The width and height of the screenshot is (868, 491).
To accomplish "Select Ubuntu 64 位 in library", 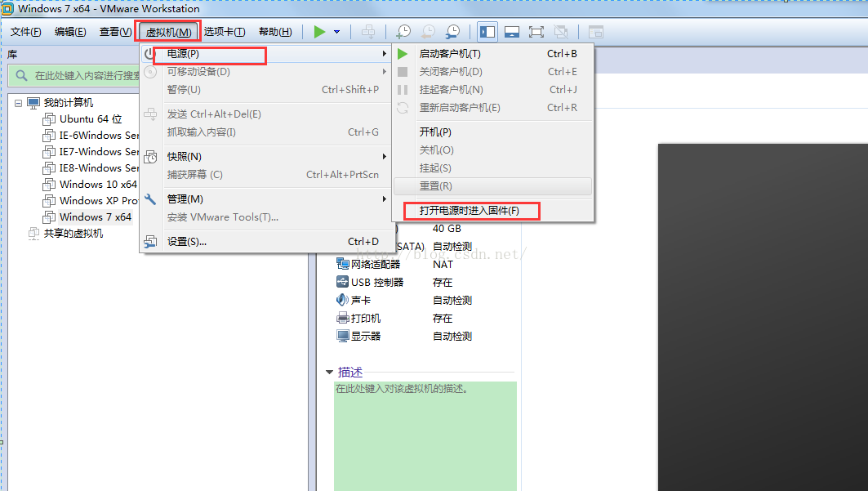I will coord(91,119).
